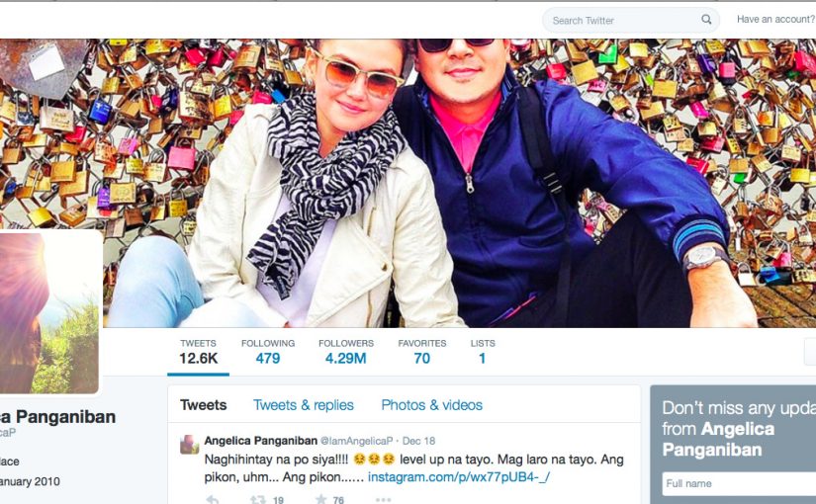This screenshot has height=504, width=816.
Task: Click the @IamAngelicaP handle in tweet
Action: 356,441
